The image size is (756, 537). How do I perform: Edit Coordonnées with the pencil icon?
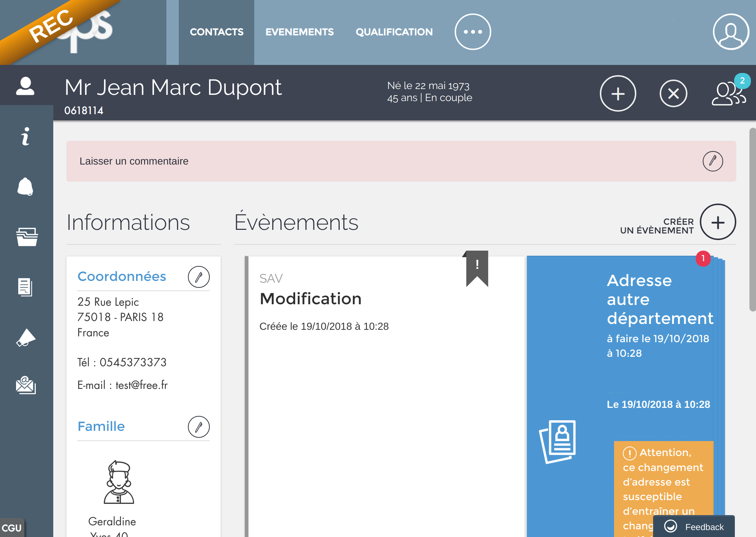198,277
